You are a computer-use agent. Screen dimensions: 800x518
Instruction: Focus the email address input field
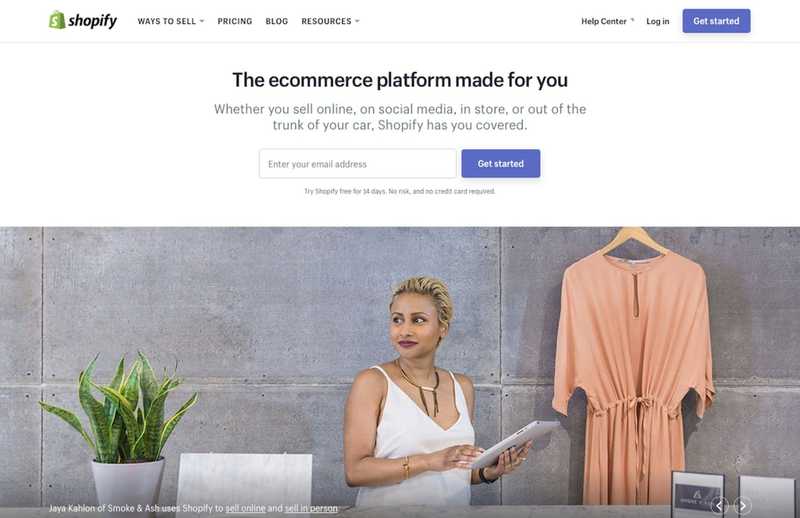click(358, 164)
